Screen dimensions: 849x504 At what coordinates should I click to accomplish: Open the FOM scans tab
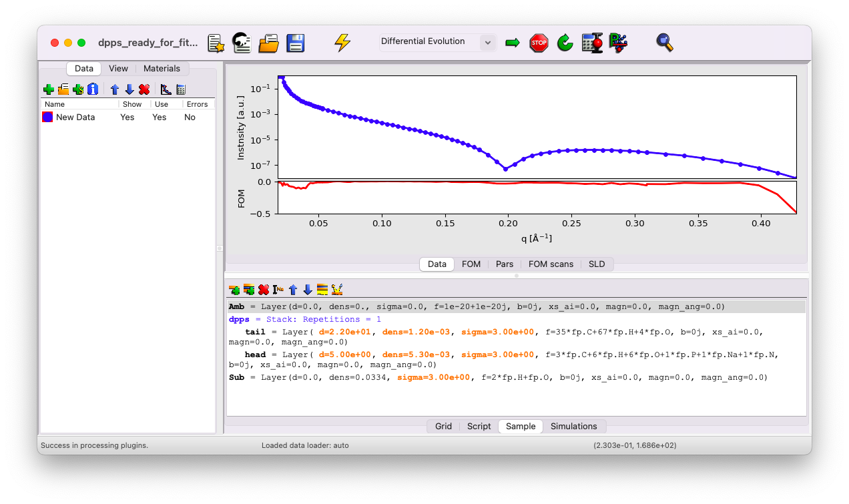(551, 264)
